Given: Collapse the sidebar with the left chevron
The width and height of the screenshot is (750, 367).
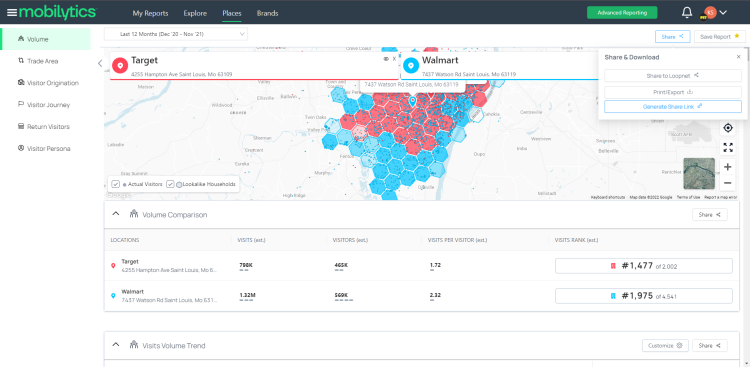Looking at the screenshot, I should click(x=99, y=63).
